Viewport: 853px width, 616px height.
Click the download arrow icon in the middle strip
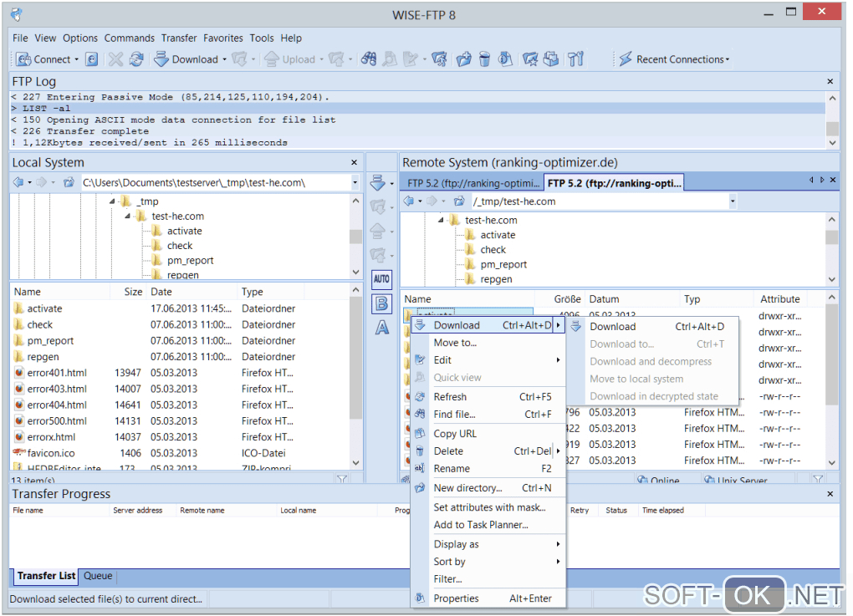[378, 183]
